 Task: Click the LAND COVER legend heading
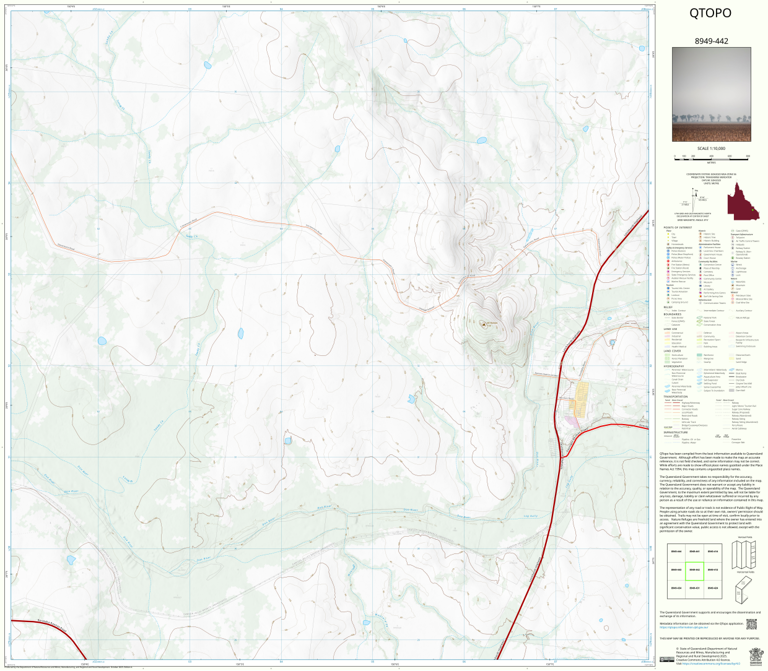pos(672,351)
